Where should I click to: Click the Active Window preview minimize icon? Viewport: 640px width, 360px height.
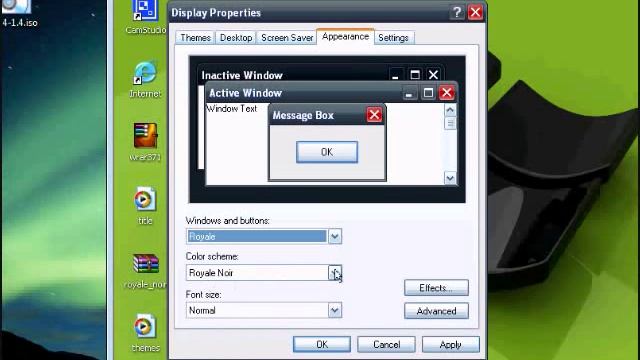[409, 93]
